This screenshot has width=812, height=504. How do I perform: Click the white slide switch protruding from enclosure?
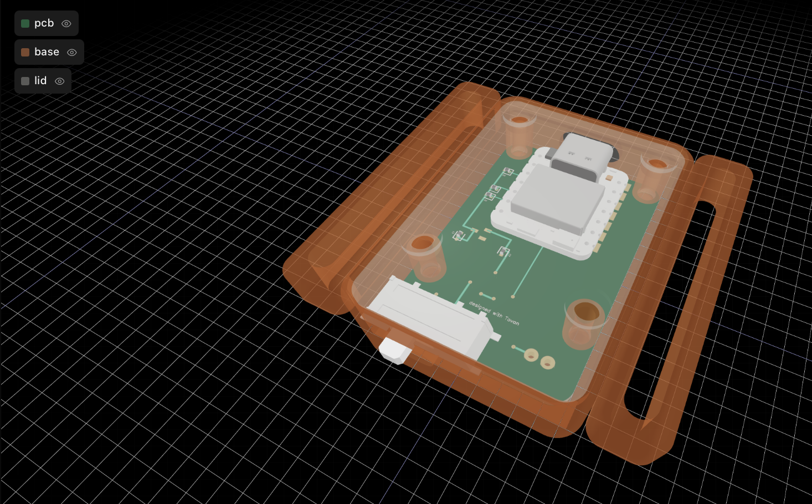(394, 351)
